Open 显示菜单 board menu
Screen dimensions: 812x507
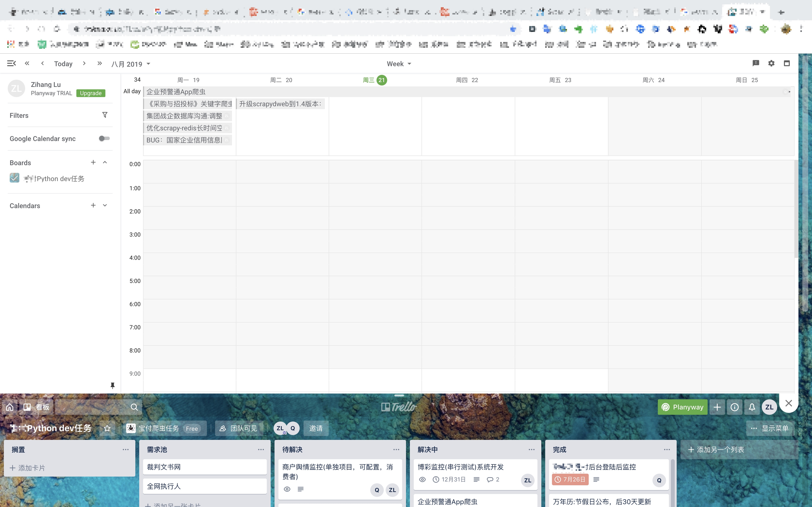point(770,428)
